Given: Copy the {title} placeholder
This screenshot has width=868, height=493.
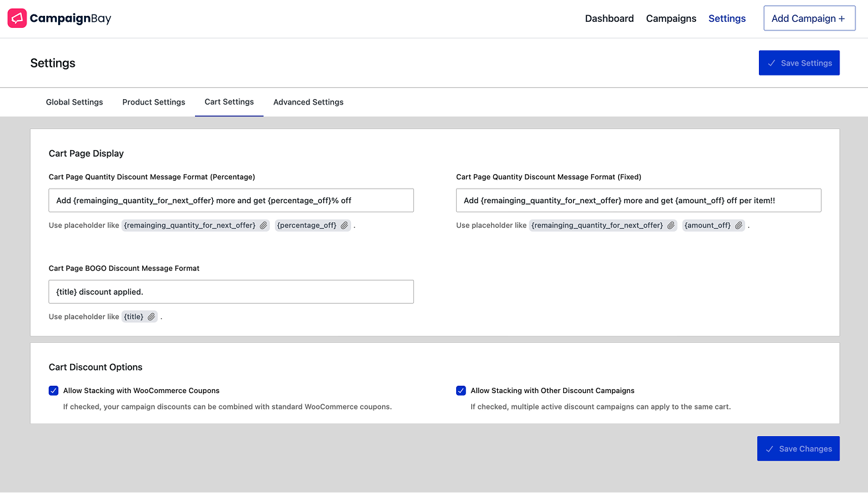Looking at the screenshot, I should pos(151,316).
